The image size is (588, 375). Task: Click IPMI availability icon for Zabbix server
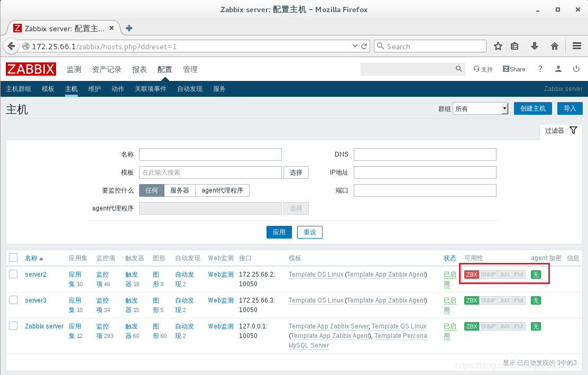(x=519, y=326)
